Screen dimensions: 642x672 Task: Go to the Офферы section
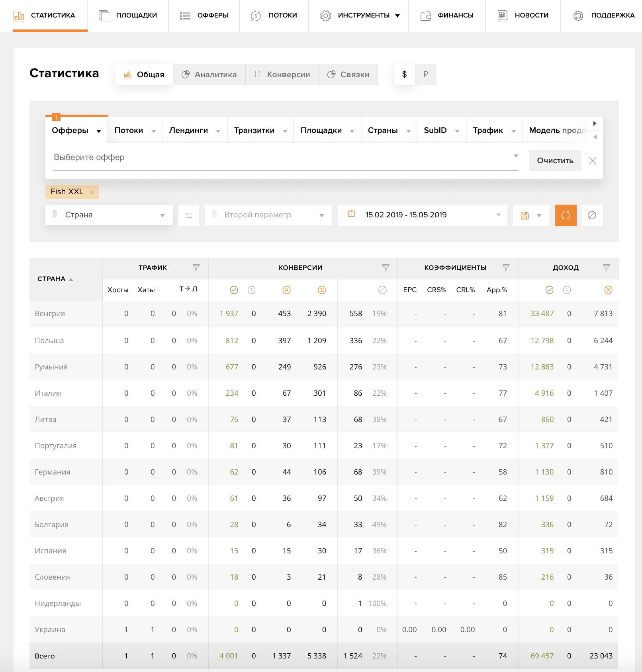(204, 16)
